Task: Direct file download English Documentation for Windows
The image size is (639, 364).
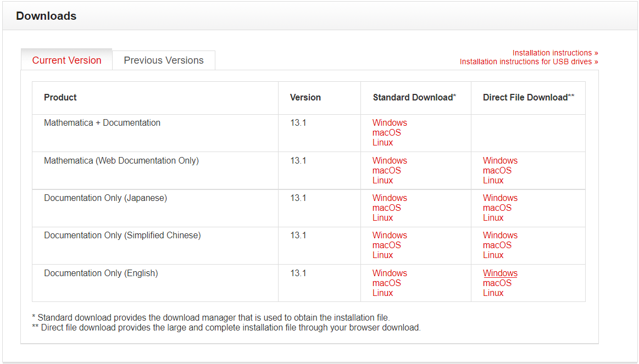Action: coord(500,273)
